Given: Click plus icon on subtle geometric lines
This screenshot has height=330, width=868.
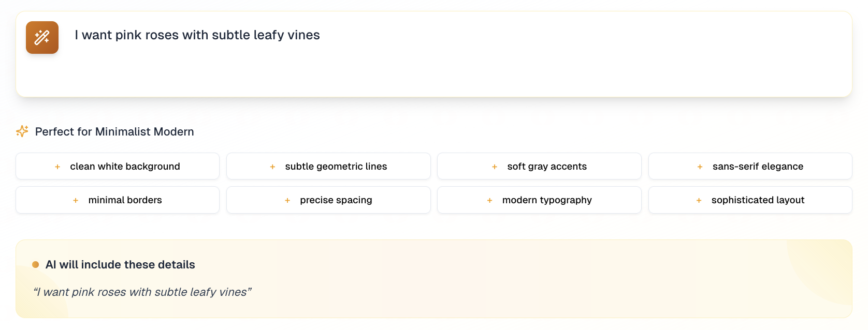Looking at the screenshot, I should pos(272,167).
